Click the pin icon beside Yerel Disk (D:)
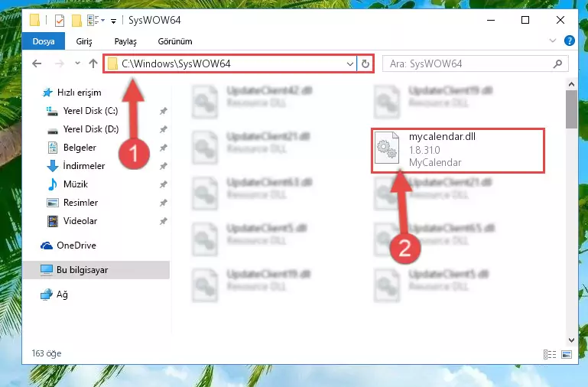 [x=163, y=129]
